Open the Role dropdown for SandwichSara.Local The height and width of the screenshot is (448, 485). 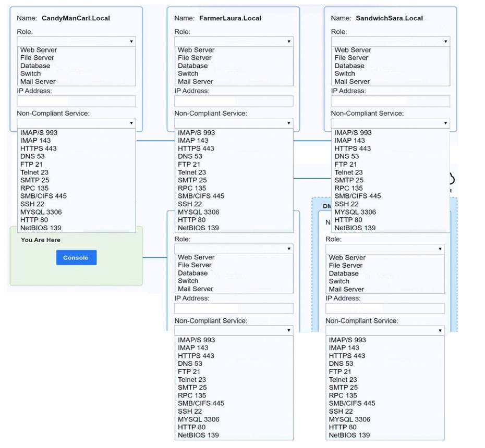390,42
